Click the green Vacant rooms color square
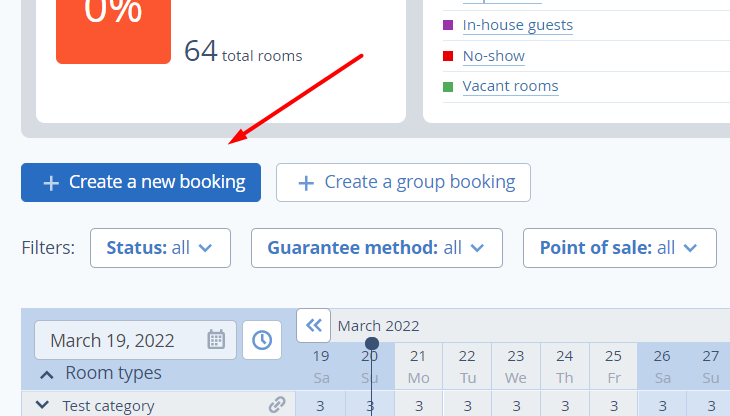 point(448,87)
